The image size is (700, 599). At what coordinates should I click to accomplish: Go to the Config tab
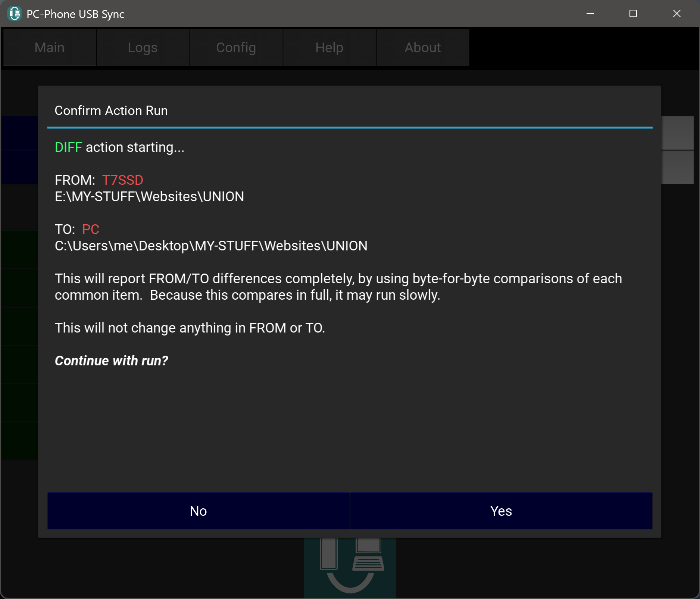236,47
